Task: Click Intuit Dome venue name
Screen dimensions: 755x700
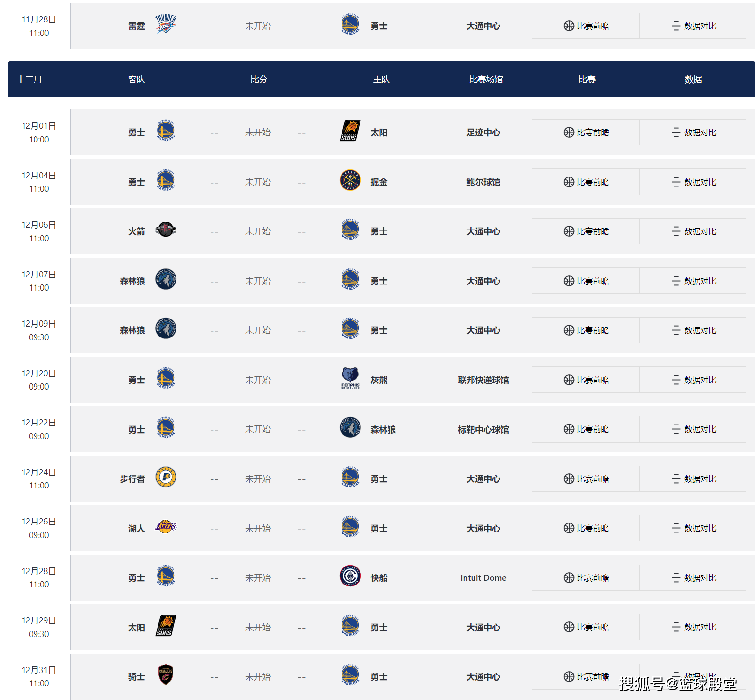Action: [483, 578]
